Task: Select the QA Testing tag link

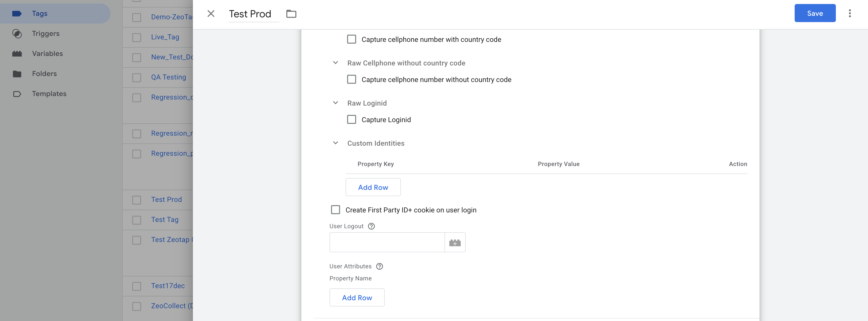Action: click(x=169, y=77)
